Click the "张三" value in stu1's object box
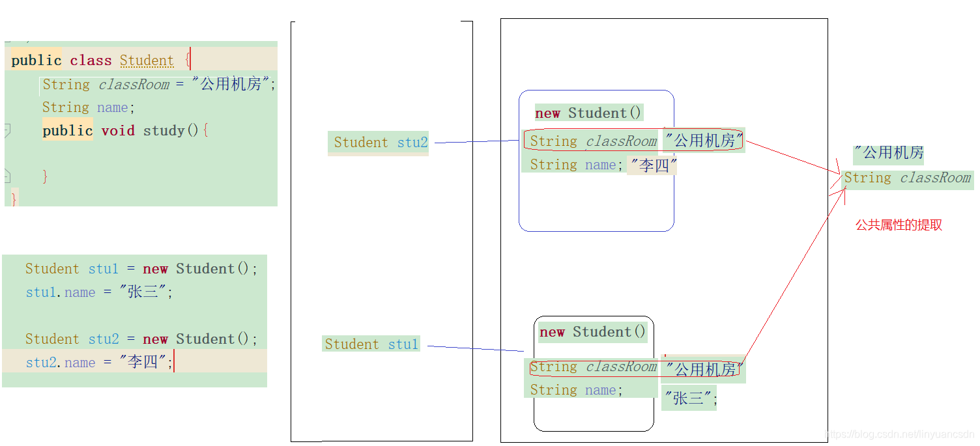The height and width of the screenshot is (446, 980). [688, 398]
